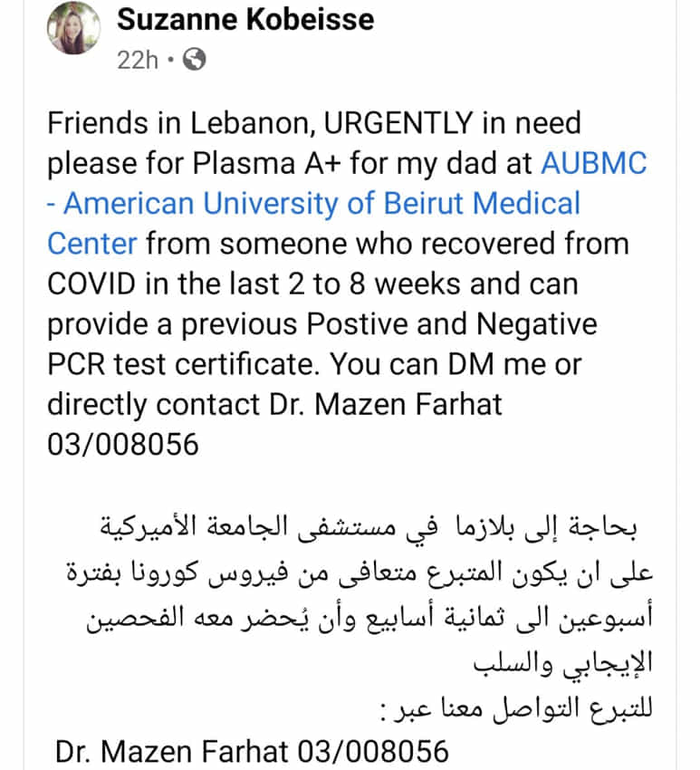
Task: Click the Arabic line 'للتبرع التواصل معنا عبر'
Action: click(x=523, y=708)
